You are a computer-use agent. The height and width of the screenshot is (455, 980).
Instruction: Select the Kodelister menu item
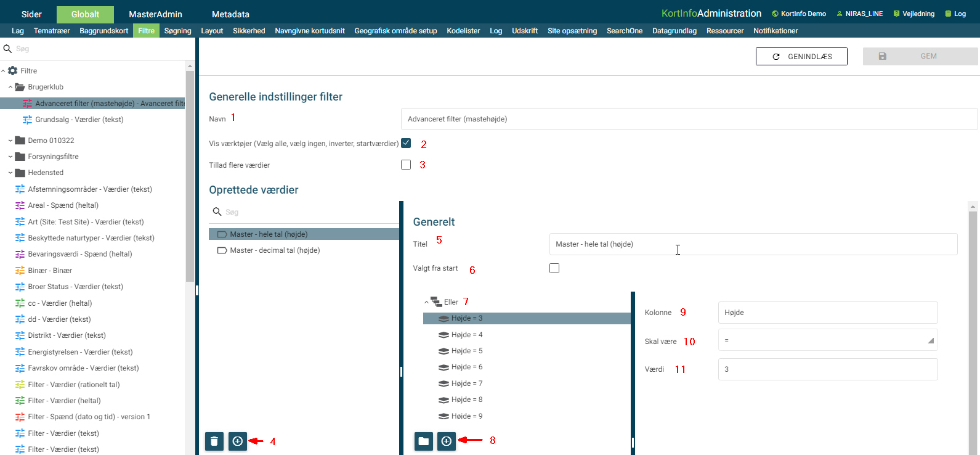coord(463,31)
